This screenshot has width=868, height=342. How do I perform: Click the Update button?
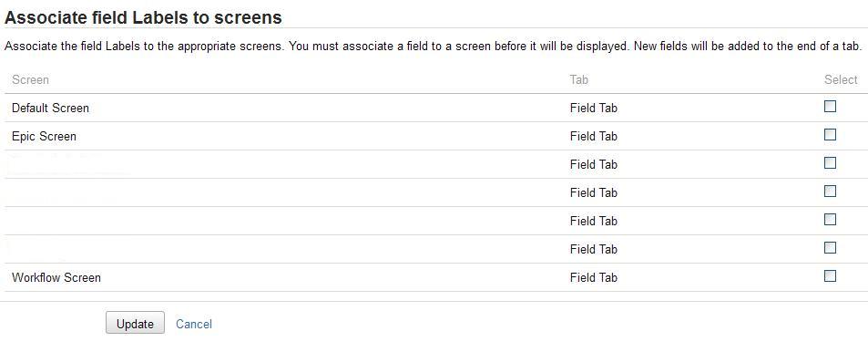[x=135, y=323]
